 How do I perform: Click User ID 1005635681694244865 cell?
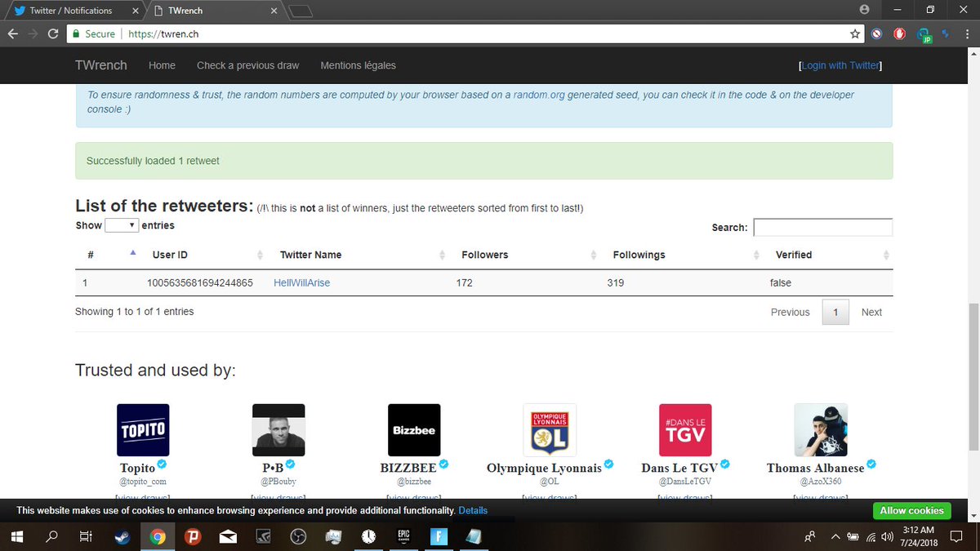pyautogui.click(x=199, y=283)
